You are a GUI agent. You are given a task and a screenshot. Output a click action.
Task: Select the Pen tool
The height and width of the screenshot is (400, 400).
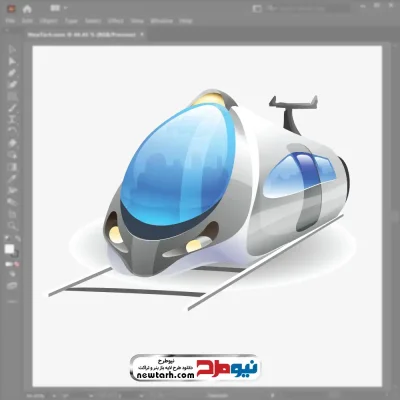point(12,73)
